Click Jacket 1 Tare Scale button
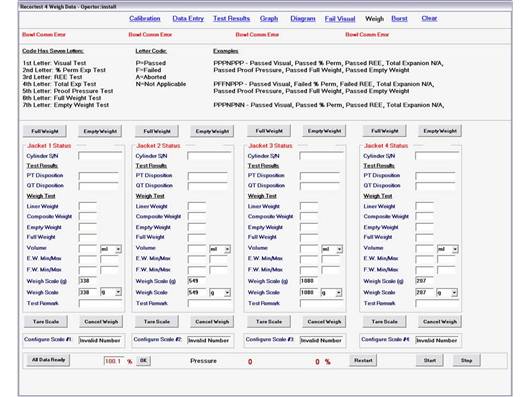 (46, 322)
